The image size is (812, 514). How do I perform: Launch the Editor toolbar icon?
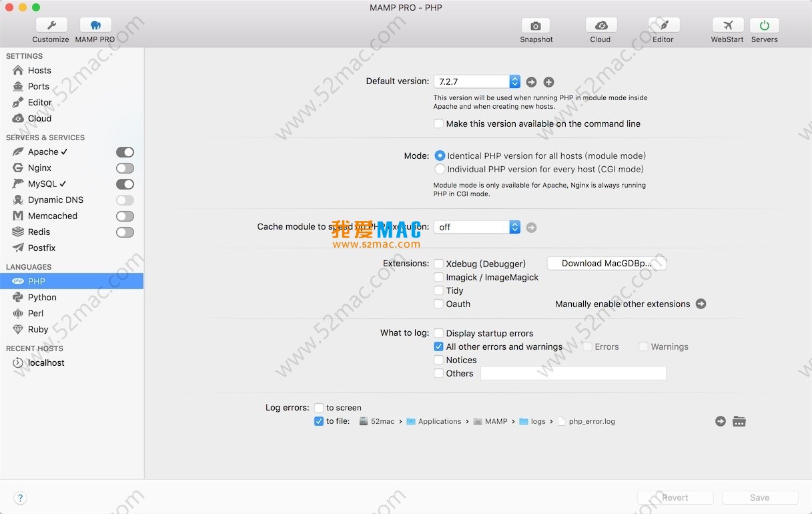663,25
